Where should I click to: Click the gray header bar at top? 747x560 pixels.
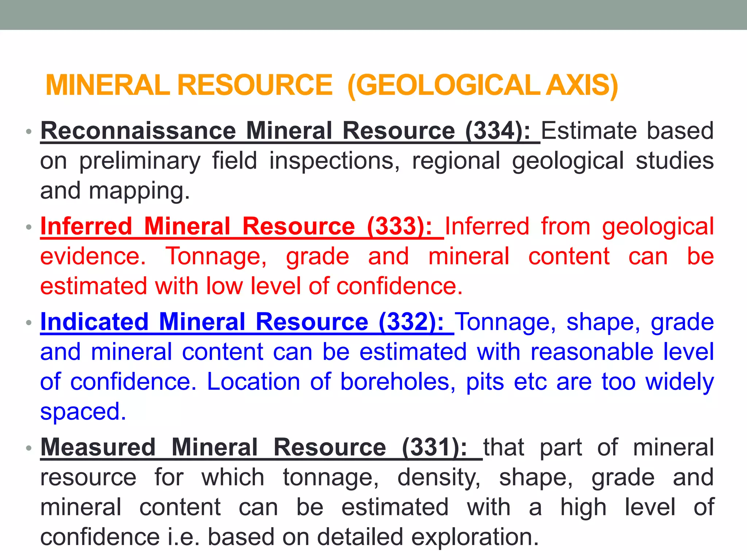click(373, 15)
